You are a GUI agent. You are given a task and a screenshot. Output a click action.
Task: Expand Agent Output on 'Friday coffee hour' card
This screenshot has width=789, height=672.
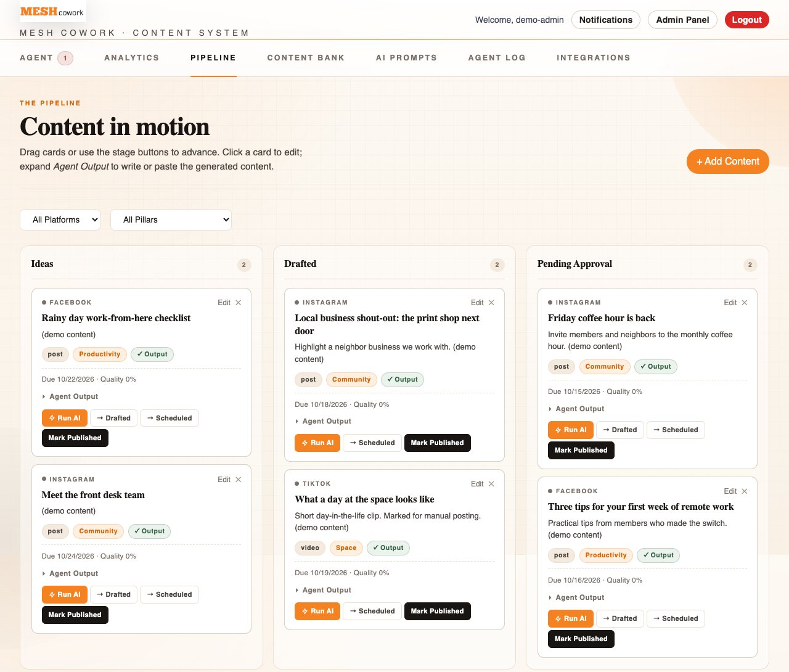576,409
